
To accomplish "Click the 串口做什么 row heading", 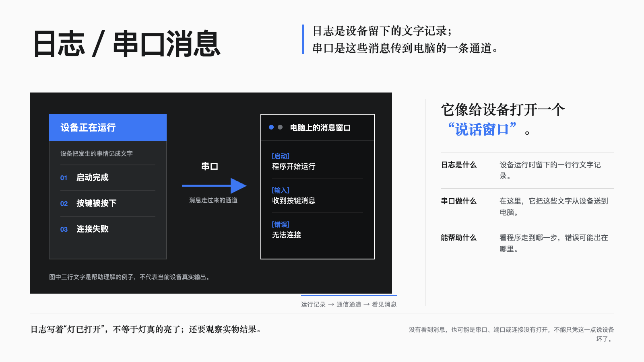I will (459, 201).
